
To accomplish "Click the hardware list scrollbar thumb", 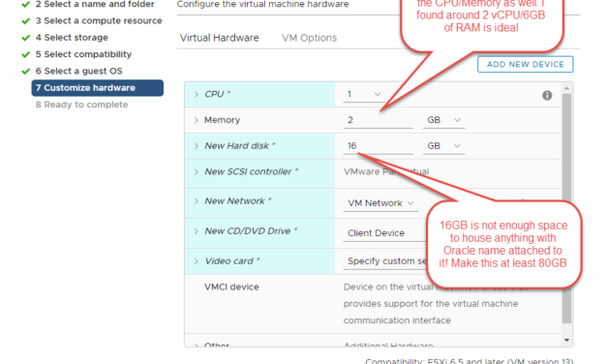I will [566, 208].
